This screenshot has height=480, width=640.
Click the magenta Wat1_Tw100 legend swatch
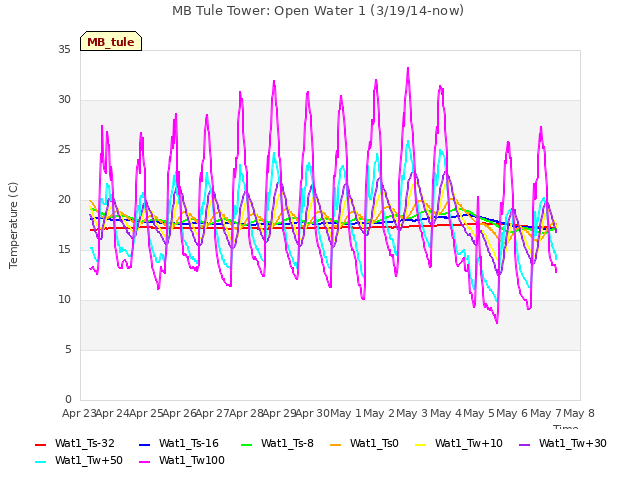144,462
